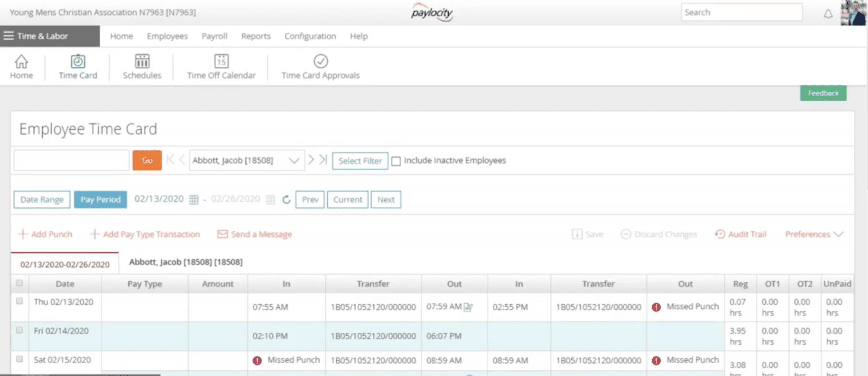Click the Add Punch button
Screen dimensions: 868x376
[x=45, y=234]
